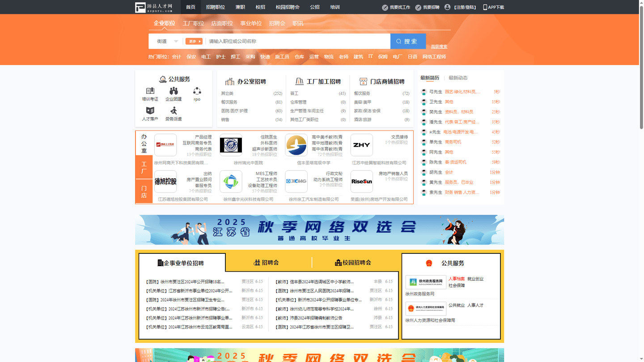This screenshot has height=362, width=644.
Task: Click hot job keyword 会计
Action: [177, 57]
